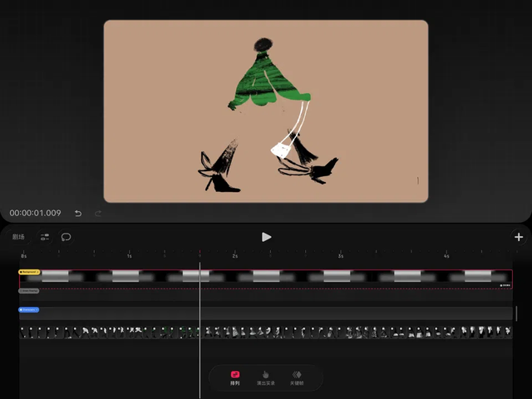Toggle the loop playback icon

66,237
